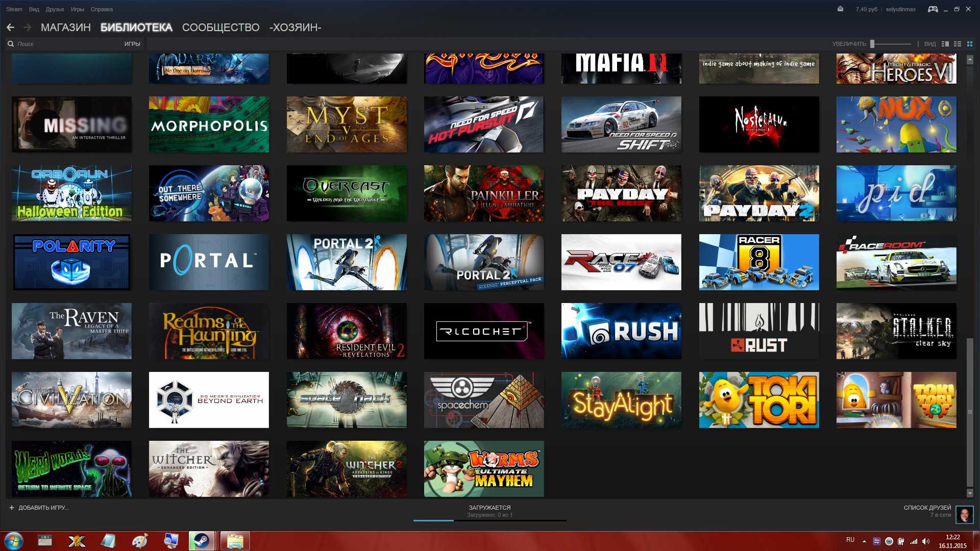Select the Ricochet tile
This screenshot has width=980, height=551.
[x=484, y=331]
